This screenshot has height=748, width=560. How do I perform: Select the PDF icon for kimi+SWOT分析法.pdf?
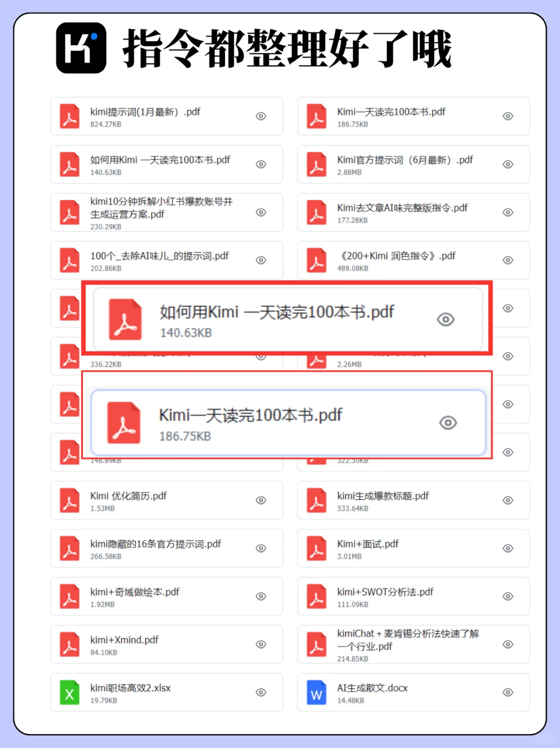point(316,596)
